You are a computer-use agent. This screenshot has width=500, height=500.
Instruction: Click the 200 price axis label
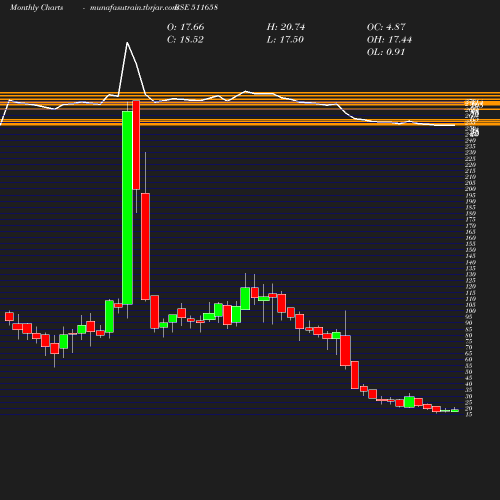coord(470,189)
